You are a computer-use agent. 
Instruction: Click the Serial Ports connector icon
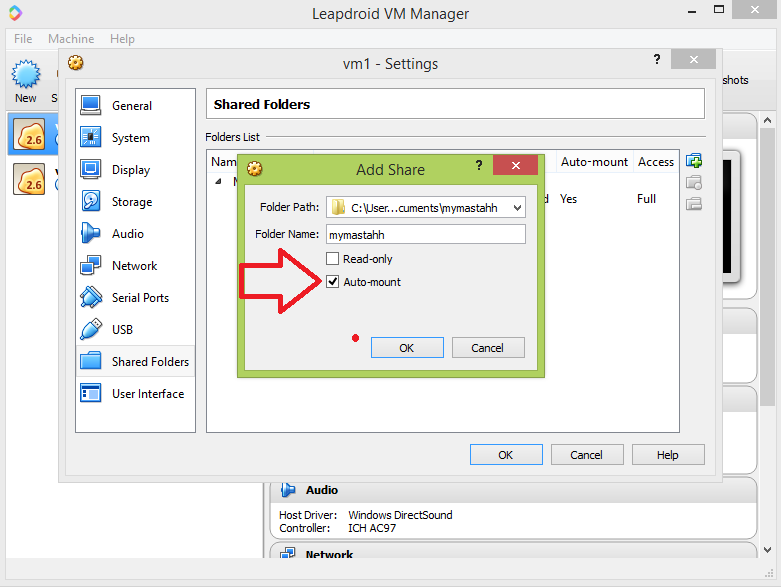(x=91, y=297)
